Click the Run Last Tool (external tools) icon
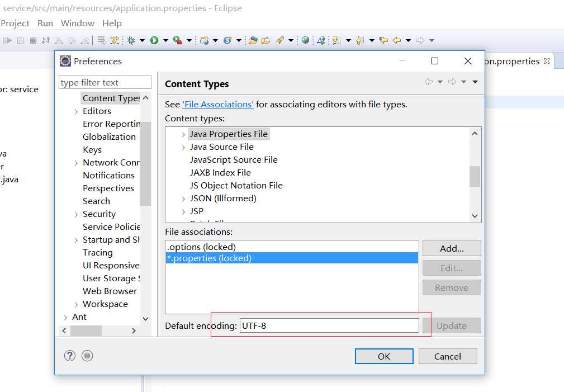The height and width of the screenshot is (392, 564). [178, 40]
